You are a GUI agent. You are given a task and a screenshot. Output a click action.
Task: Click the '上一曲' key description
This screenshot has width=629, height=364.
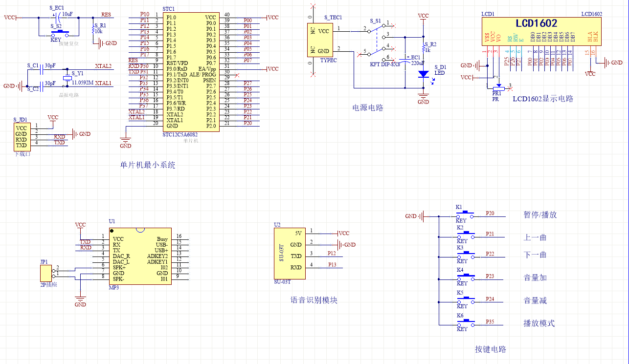tap(535, 237)
